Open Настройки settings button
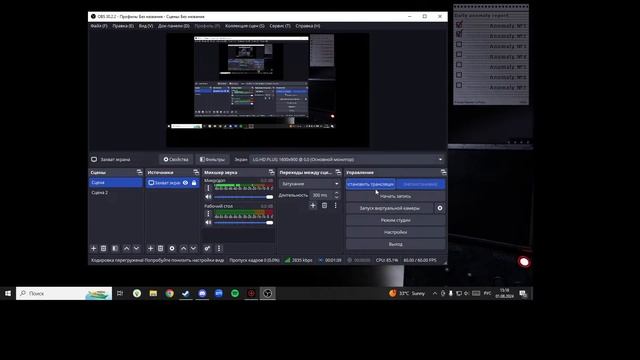 click(396, 232)
